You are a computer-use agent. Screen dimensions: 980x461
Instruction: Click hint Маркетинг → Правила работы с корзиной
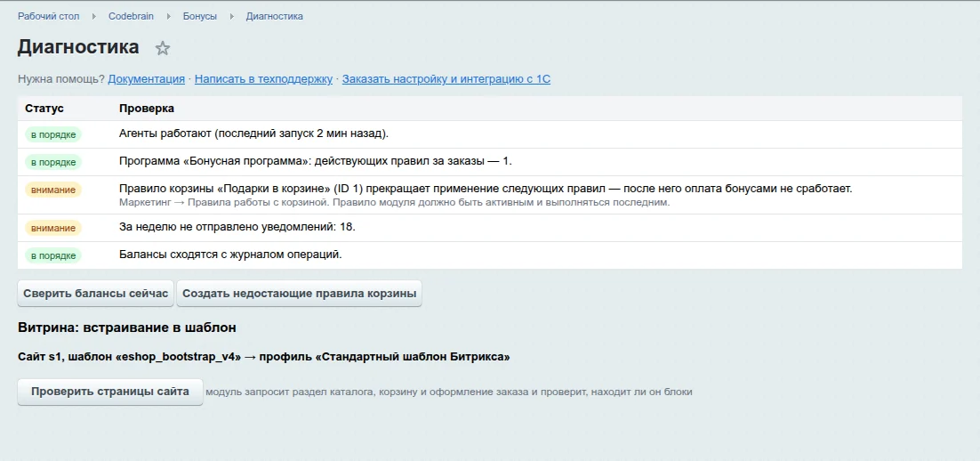point(394,203)
